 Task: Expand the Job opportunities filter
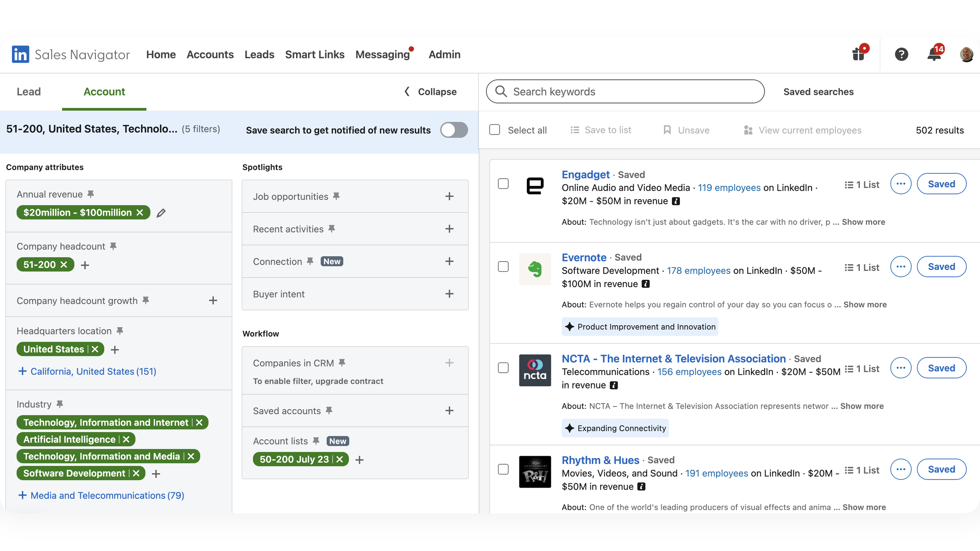[449, 196]
